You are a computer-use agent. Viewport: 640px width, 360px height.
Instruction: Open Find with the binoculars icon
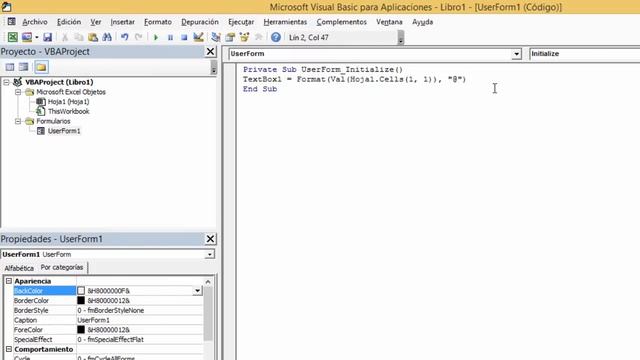pos(107,37)
